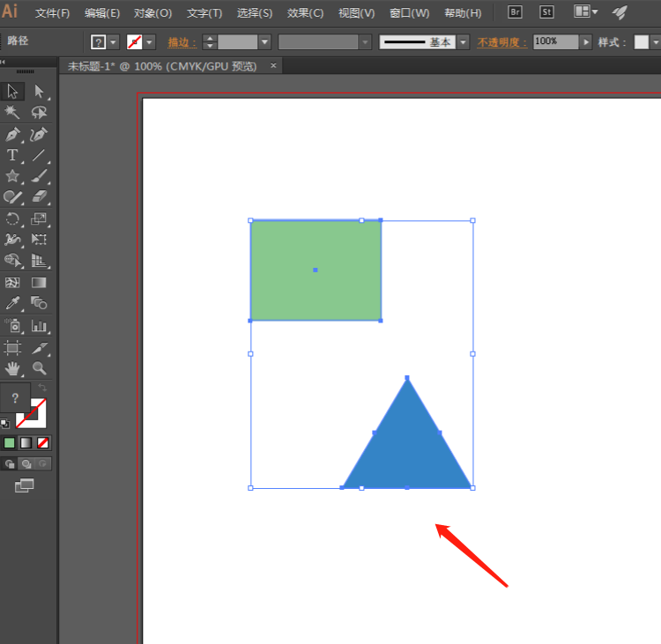Click the 不透明度 link
This screenshot has width=661, height=644.
tap(502, 42)
